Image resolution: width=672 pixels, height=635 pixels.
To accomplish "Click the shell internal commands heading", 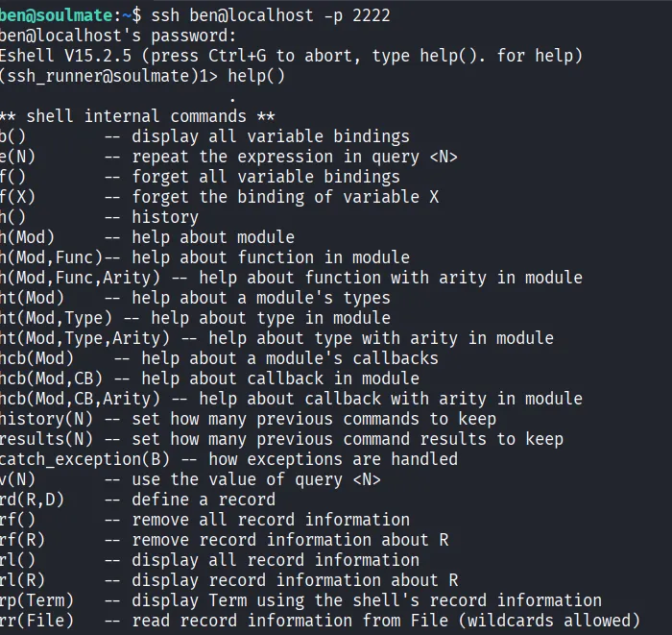I will coord(137,116).
